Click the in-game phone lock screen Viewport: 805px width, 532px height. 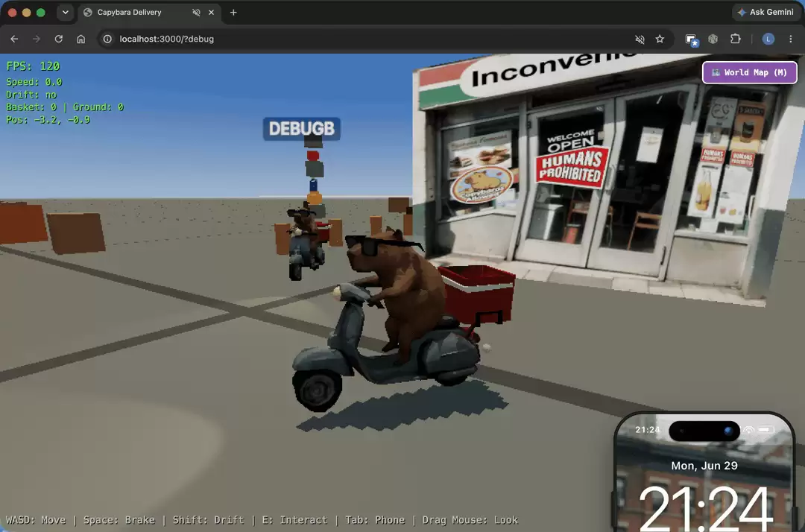point(704,472)
